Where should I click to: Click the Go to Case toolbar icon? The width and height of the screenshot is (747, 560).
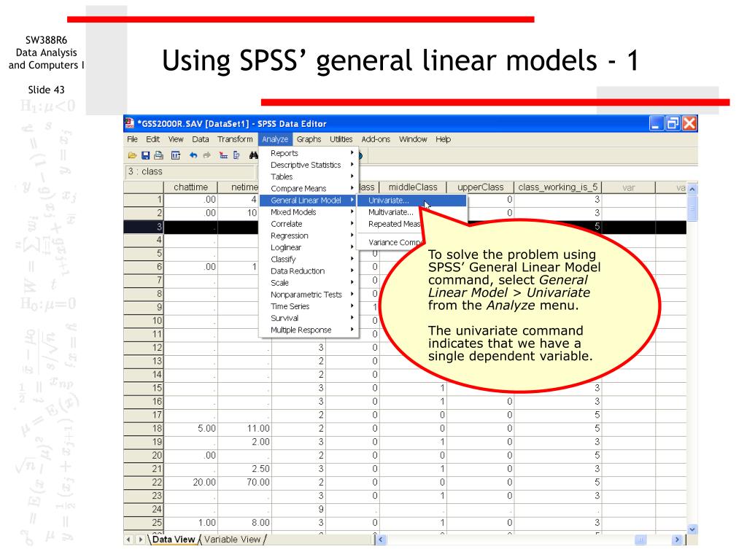(223, 155)
